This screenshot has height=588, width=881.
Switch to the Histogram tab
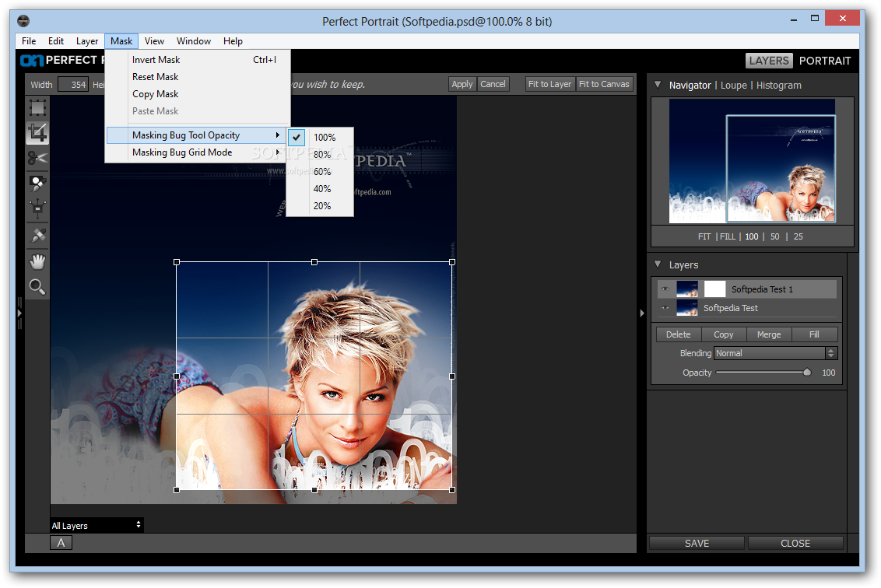779,85
